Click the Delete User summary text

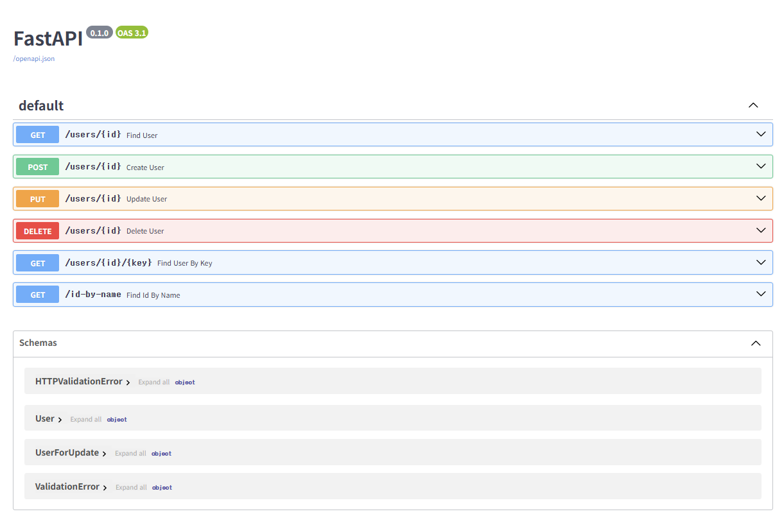coord(145,231)
